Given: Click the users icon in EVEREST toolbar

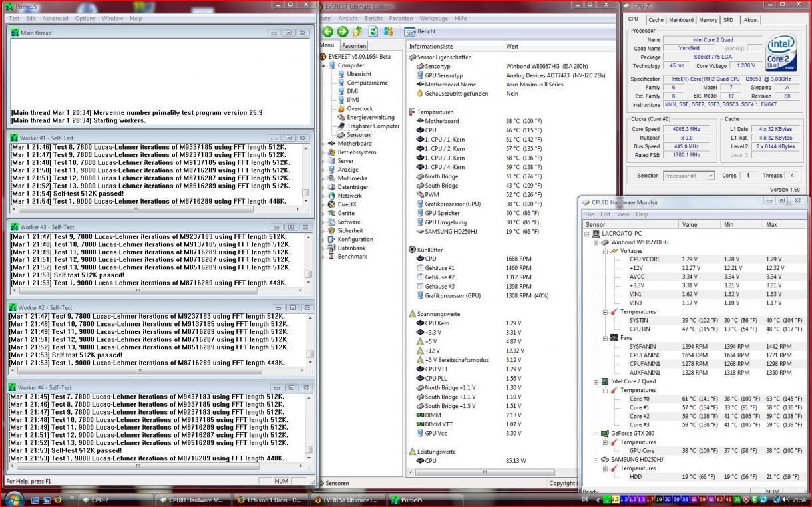Looking at the screenshot, I should pos(388,31).
